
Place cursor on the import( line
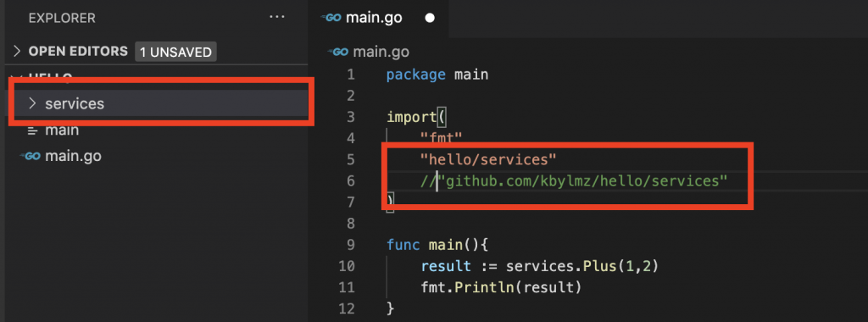[416, 117]
